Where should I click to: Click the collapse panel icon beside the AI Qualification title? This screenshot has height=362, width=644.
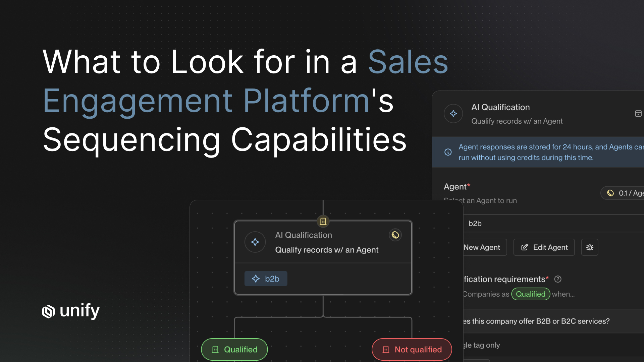click(638, 114)
